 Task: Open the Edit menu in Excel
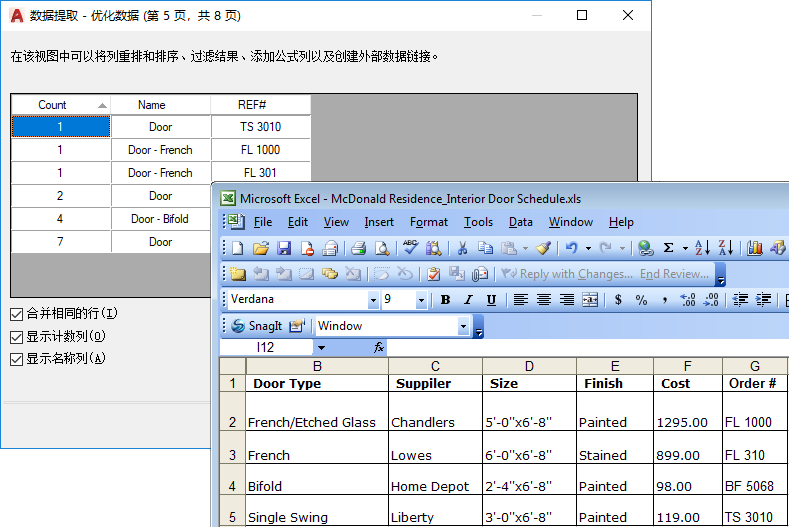click(x=297, y=222)
